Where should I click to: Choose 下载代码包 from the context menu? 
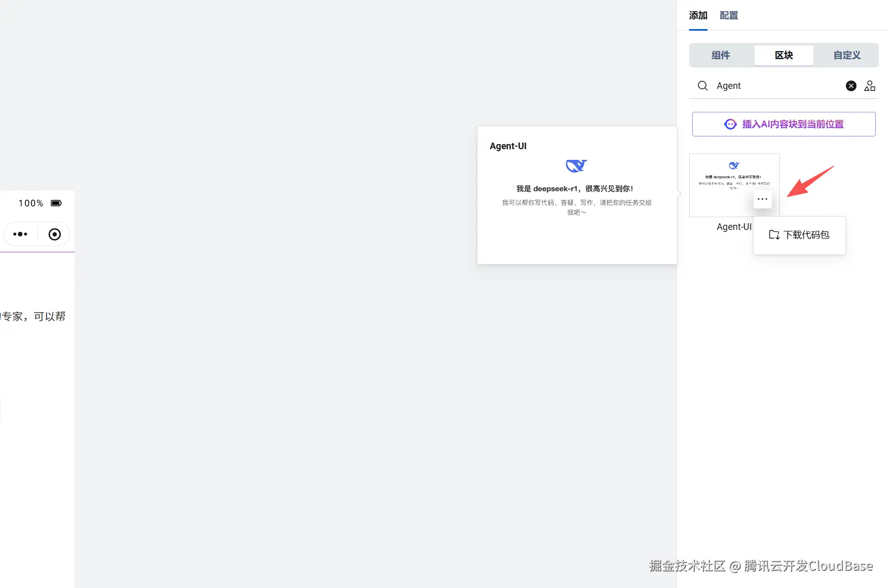(x=807, y=235)
